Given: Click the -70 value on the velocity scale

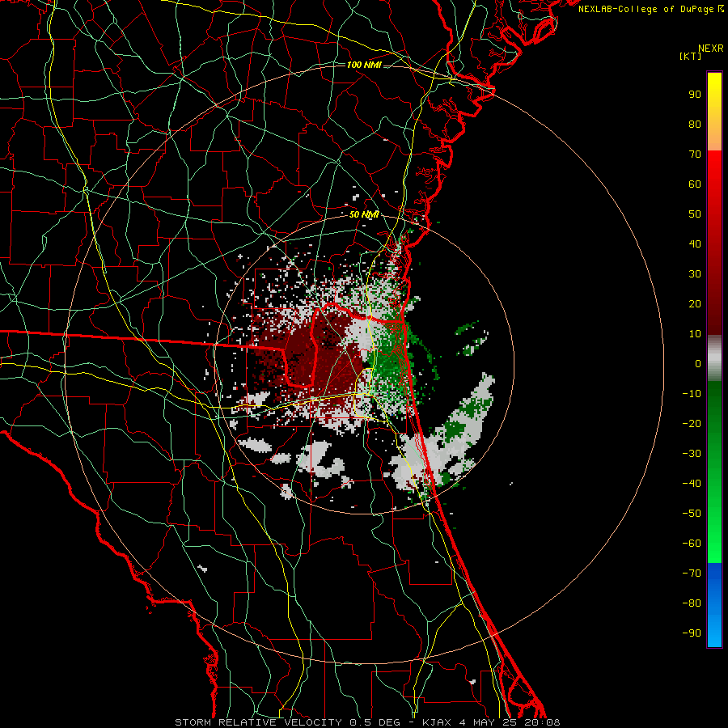Looking at the screenshot, I should tap(692, 574).
